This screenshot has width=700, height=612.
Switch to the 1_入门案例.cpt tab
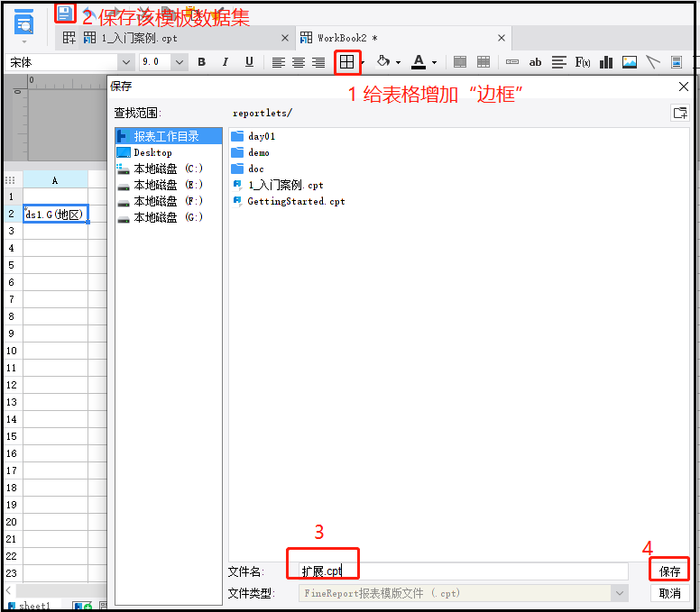pos(138,38)
